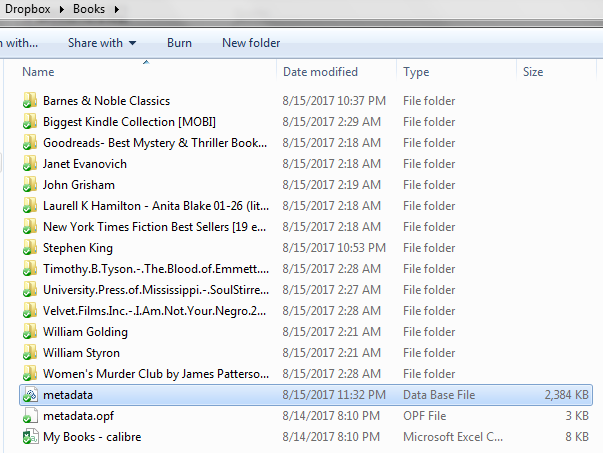Go to Dropbox in the address bar
The height and width of the screenshot is (453, 603).
click(27, 8)
